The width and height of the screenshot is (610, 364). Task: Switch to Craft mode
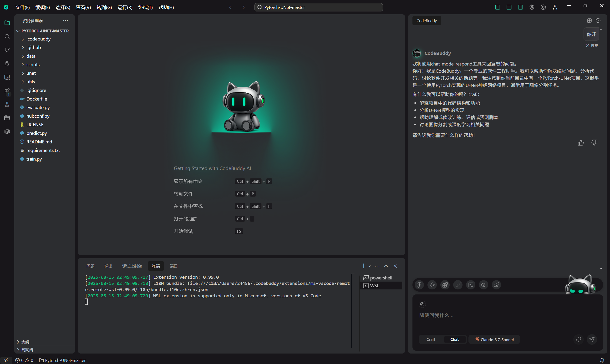point(431,339)
